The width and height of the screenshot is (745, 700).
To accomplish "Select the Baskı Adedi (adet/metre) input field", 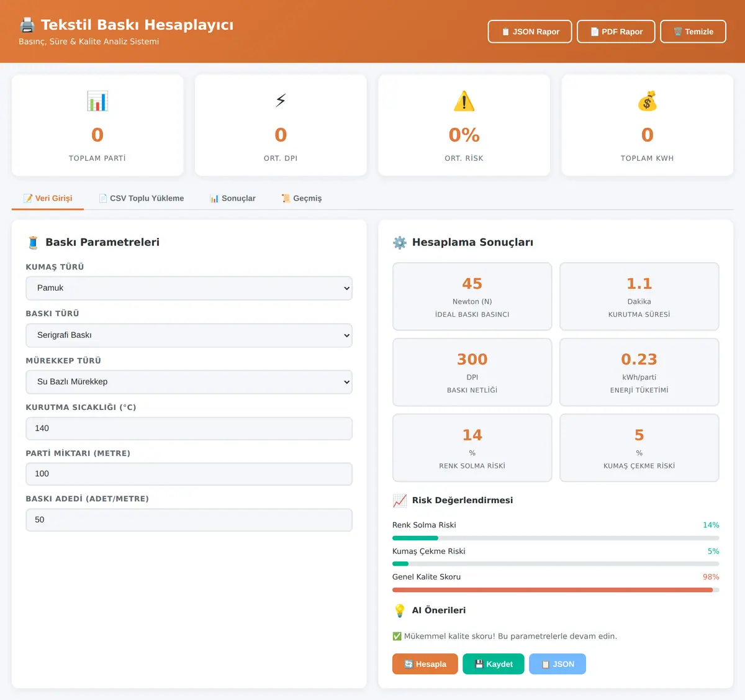I will coord(189,520).
